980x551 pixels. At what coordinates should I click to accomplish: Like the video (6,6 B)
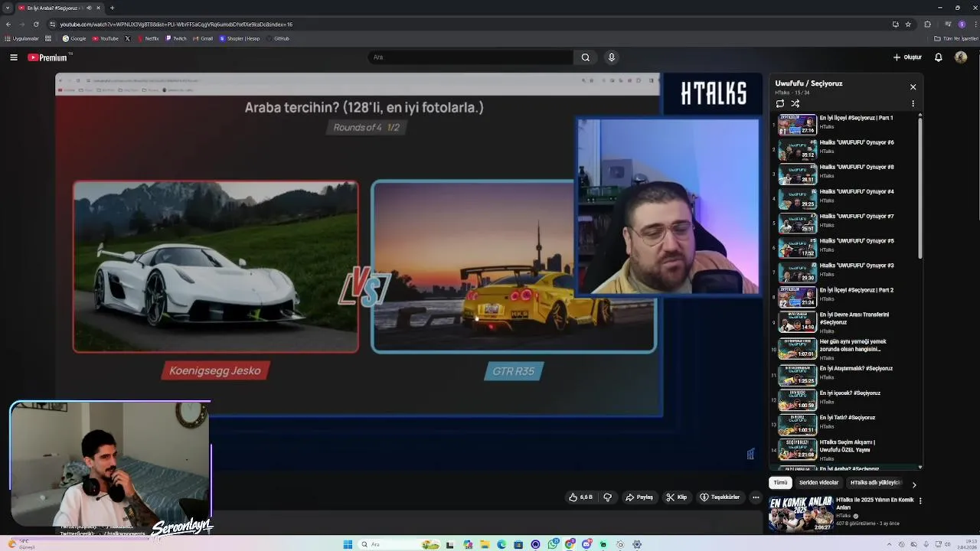tap(580, 497)
